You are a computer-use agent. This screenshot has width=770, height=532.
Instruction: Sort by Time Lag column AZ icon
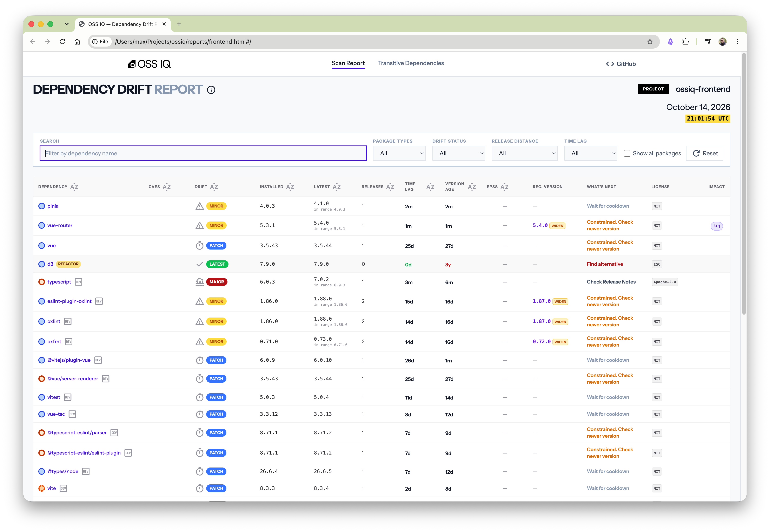click(430, 187)
